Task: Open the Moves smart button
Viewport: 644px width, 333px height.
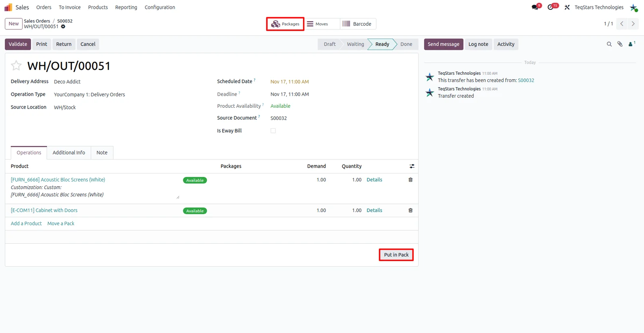Action: (322, 24)
